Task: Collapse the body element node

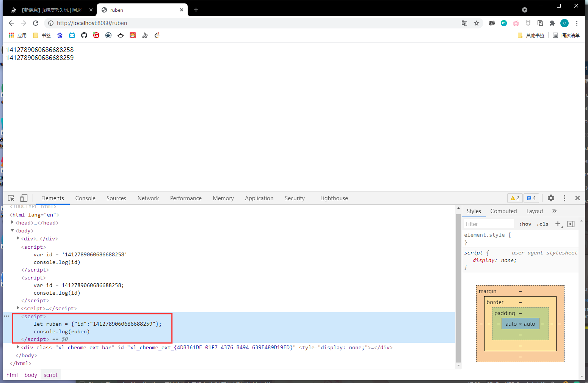Action: coord(13,231)
